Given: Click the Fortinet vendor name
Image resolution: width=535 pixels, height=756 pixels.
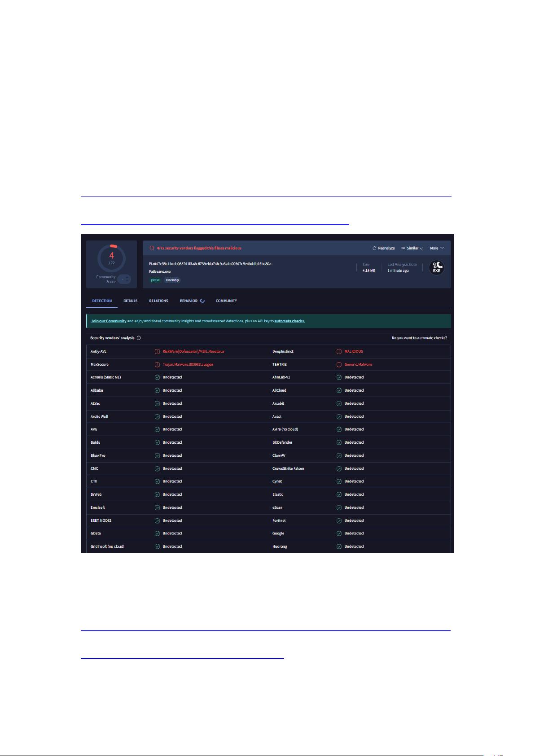Looking at the screenshot, I should click(x=279, y=520).
